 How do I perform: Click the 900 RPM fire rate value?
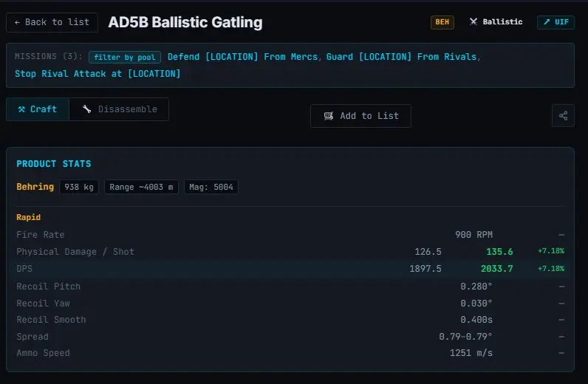[x=474, y=235]
